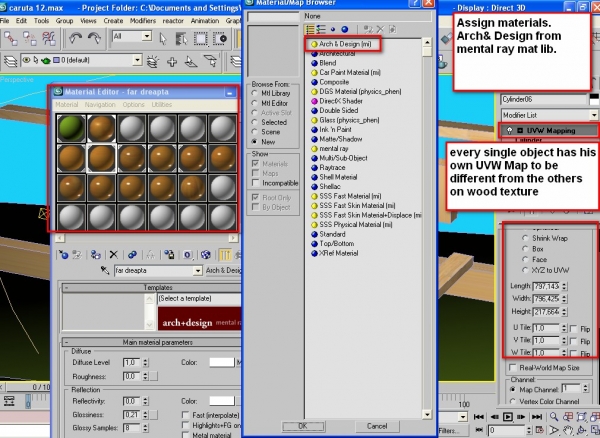Click the Create New Layer icon
600x438 pixels.
[x=153, y=61]
